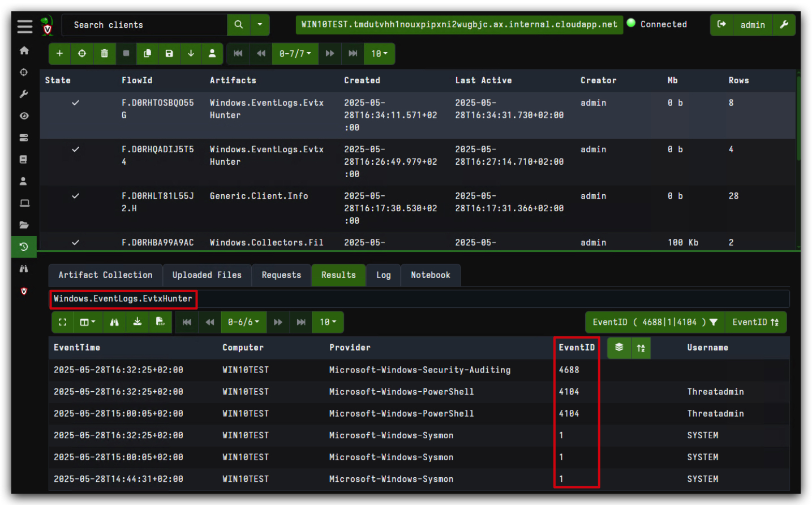812x505 pixels.
Task: Open the hamburger navigation menu
Action: (24, 26)
